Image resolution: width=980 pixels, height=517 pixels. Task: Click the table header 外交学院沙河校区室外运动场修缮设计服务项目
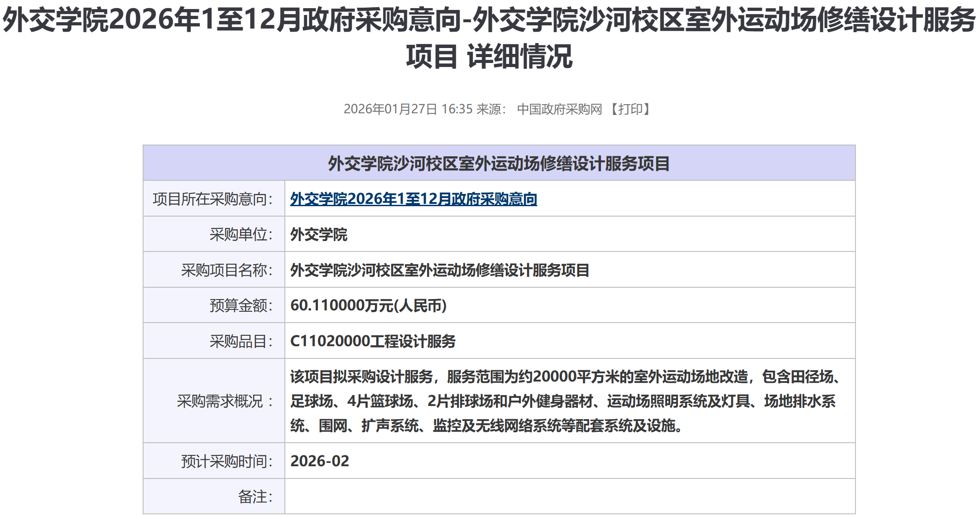point(499,164)
